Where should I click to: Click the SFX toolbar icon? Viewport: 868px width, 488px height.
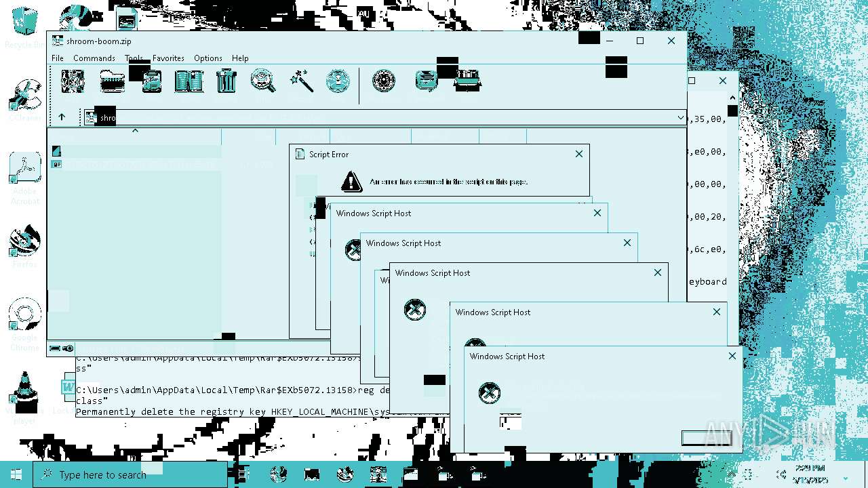point(467,81)
